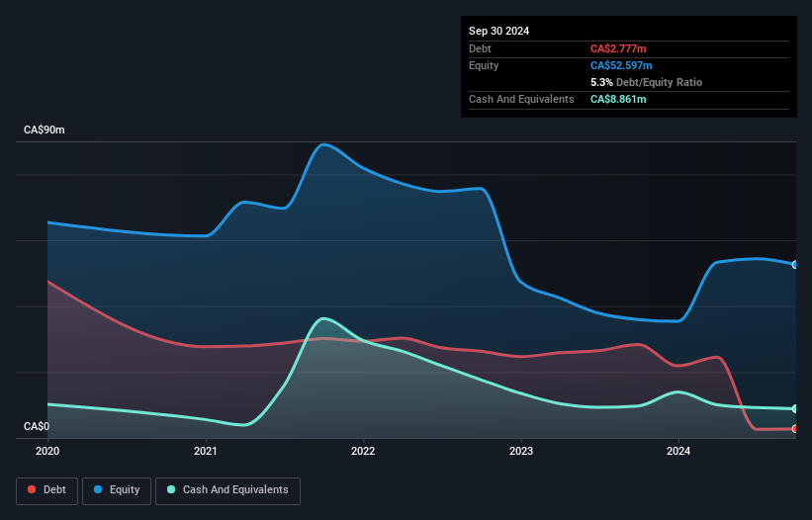The image size is (812, 520).
Task: Click the 2022 x-axis label
Action: [363, 451]
